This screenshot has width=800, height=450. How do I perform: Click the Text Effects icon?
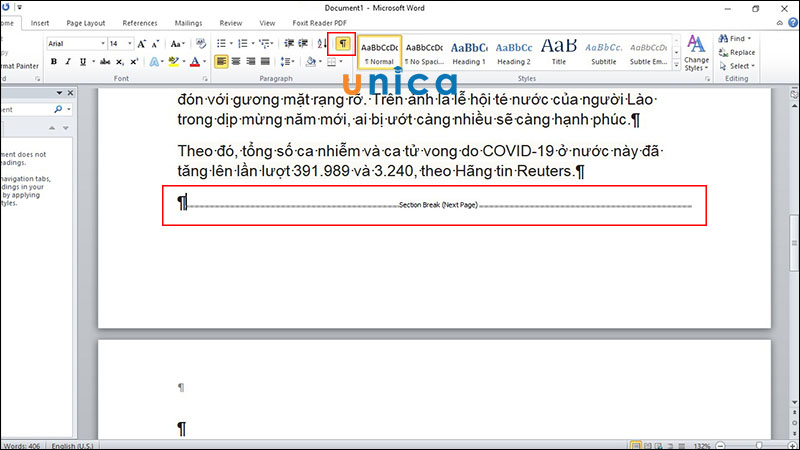154,62
